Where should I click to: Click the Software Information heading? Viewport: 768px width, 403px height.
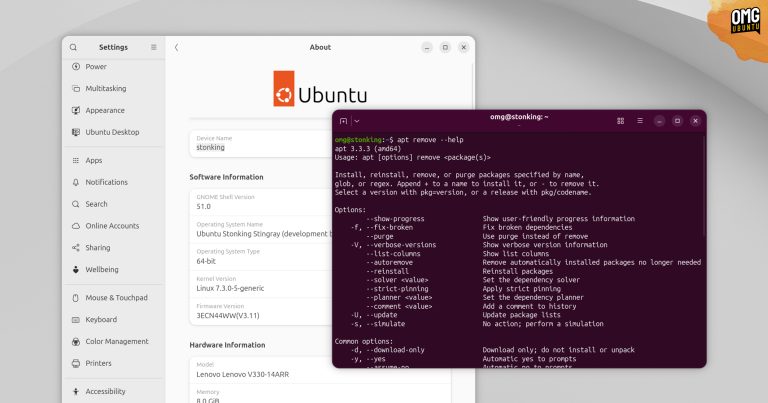pos(226,177)
